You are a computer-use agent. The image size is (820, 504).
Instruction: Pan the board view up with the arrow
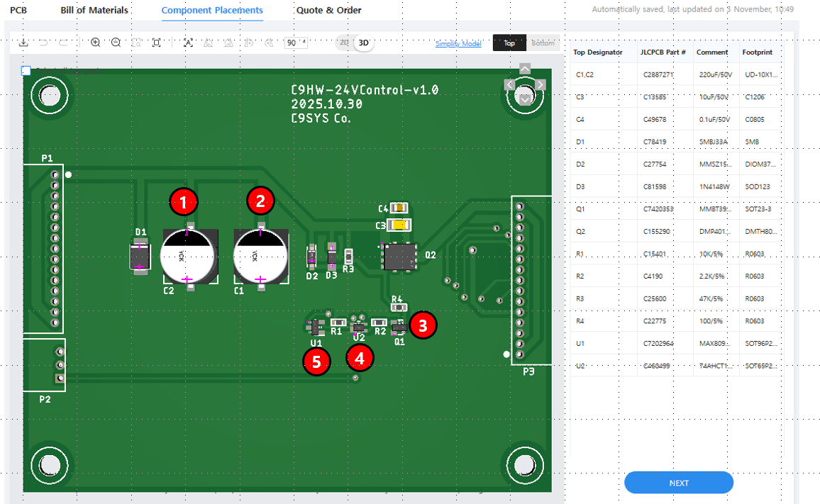[525, 69]
